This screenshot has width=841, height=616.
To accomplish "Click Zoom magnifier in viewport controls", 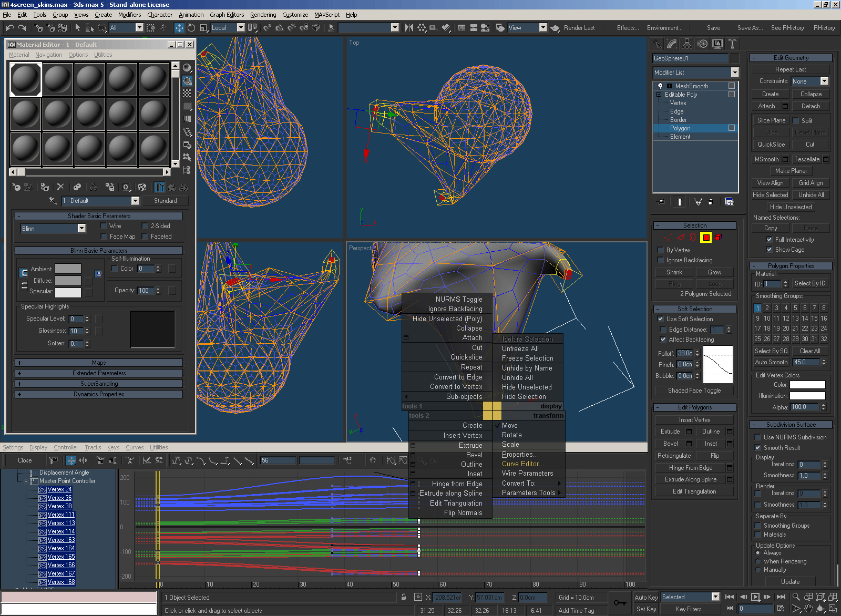I will pos(796,597).
